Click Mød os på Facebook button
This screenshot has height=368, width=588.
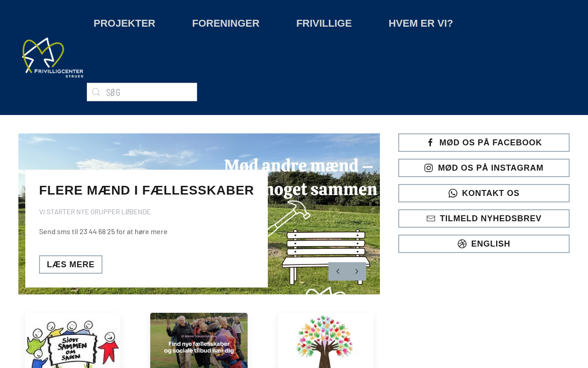pos(484,143)
